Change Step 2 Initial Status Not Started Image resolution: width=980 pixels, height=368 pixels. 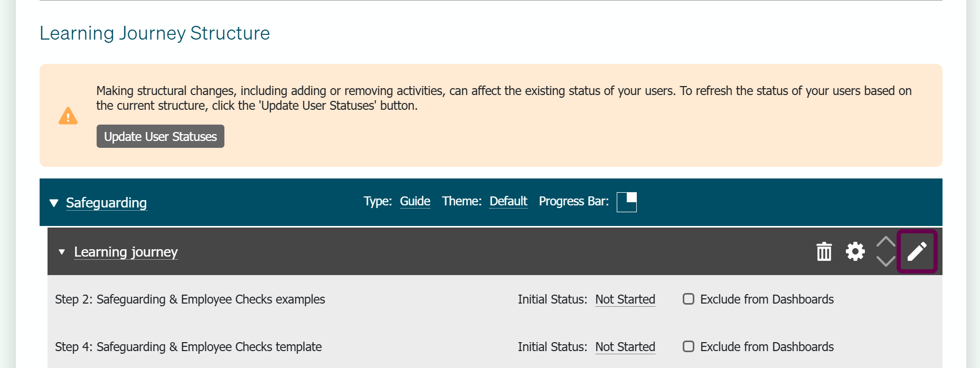click(625, 299)
